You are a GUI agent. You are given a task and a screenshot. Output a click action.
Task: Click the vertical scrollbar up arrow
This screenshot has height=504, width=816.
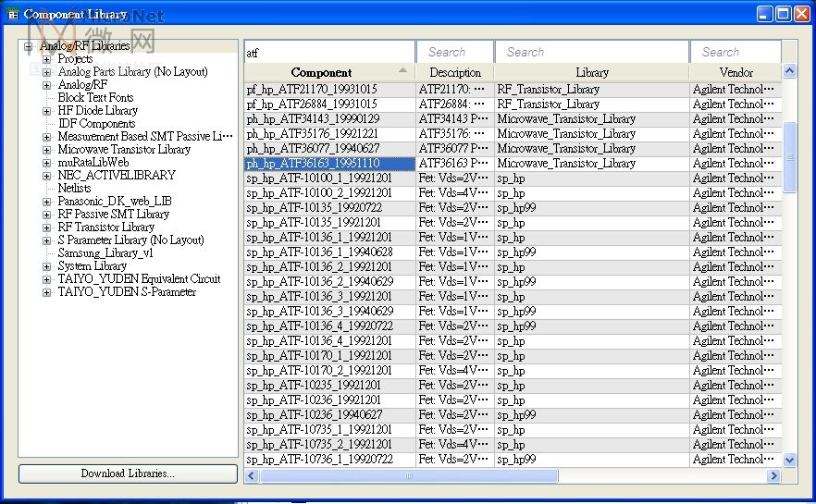(789, 71)
